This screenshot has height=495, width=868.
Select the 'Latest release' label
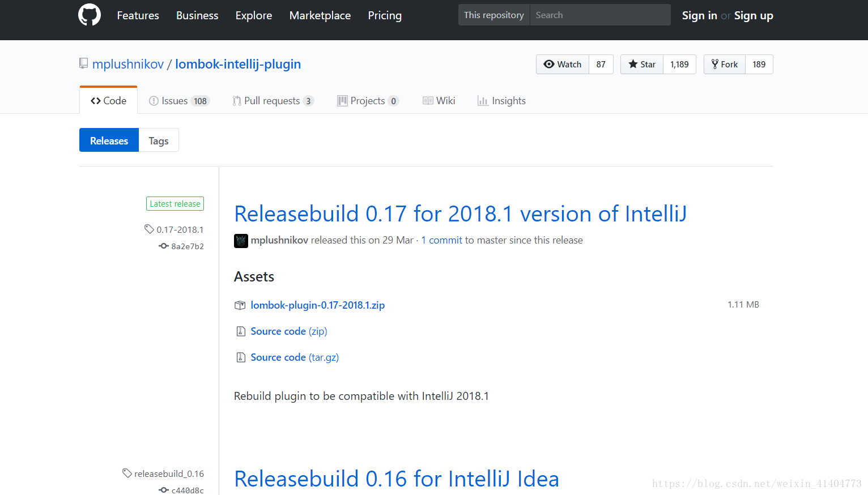pyautogui.click(x=175, y=204)
